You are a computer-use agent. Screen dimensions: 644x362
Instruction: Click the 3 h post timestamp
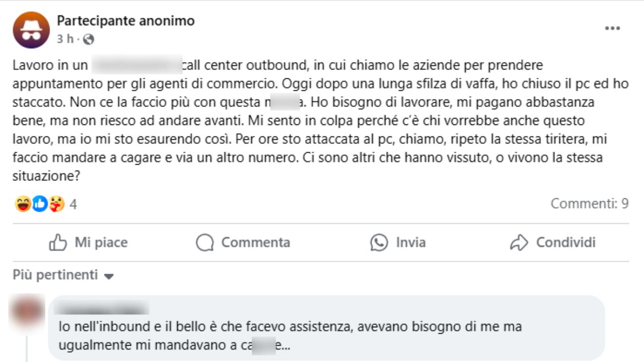click(64, 39)
